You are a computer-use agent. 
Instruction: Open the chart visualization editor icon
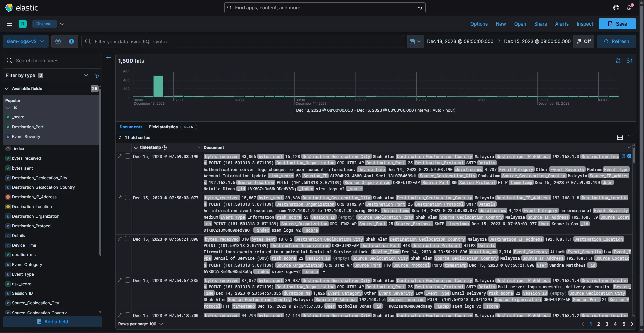click(x=618, y=61)
